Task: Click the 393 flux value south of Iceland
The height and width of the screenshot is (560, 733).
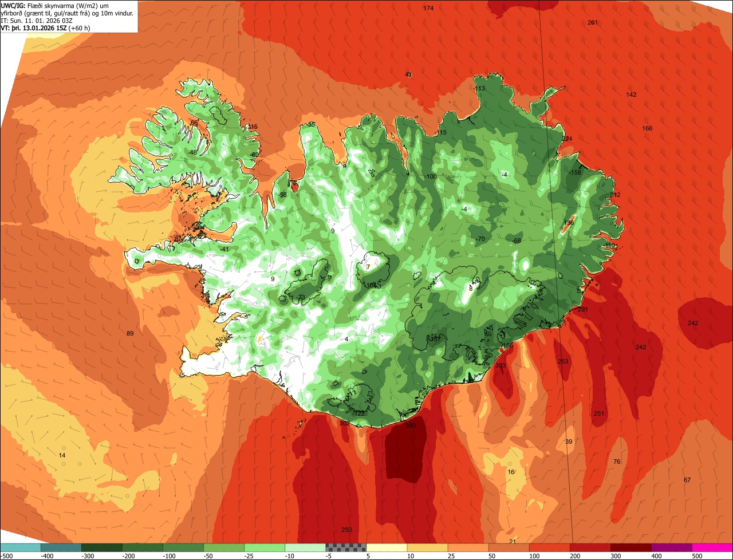Action: (411, 425)
